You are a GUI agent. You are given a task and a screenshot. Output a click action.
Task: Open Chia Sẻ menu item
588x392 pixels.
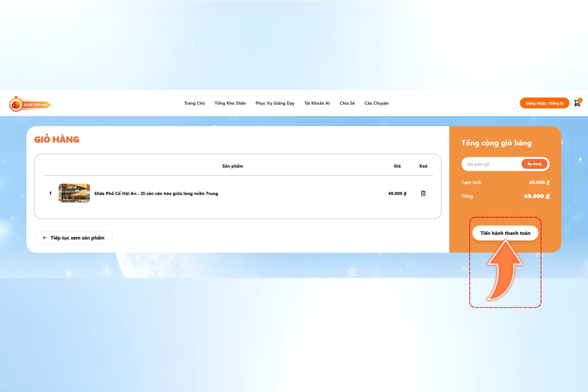[347, 103]
